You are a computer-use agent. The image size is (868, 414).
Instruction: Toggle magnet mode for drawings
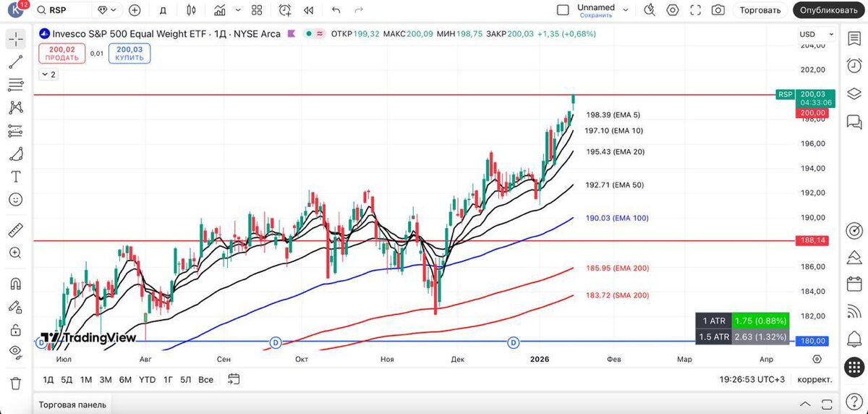15,284
